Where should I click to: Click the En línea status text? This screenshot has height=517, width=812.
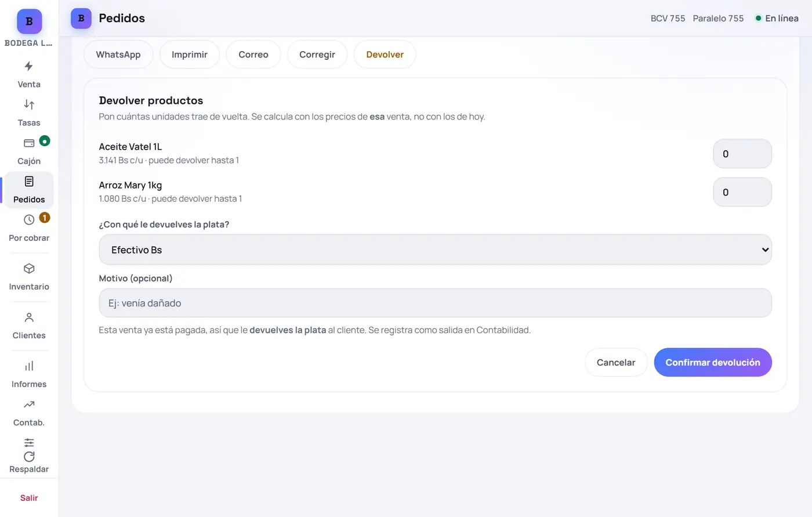pyautogui.click(x=782, y=19)
